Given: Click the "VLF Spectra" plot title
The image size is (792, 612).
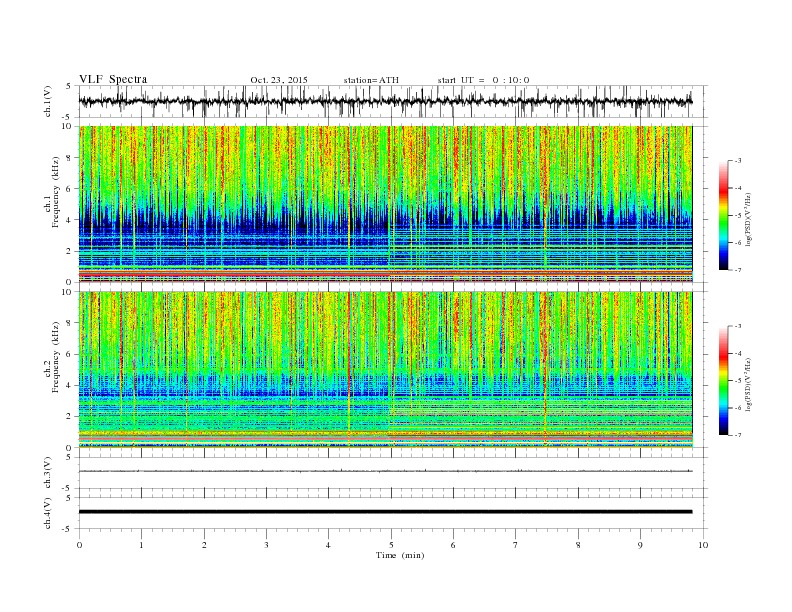Looking at the screenshot, I should point(113,79).
